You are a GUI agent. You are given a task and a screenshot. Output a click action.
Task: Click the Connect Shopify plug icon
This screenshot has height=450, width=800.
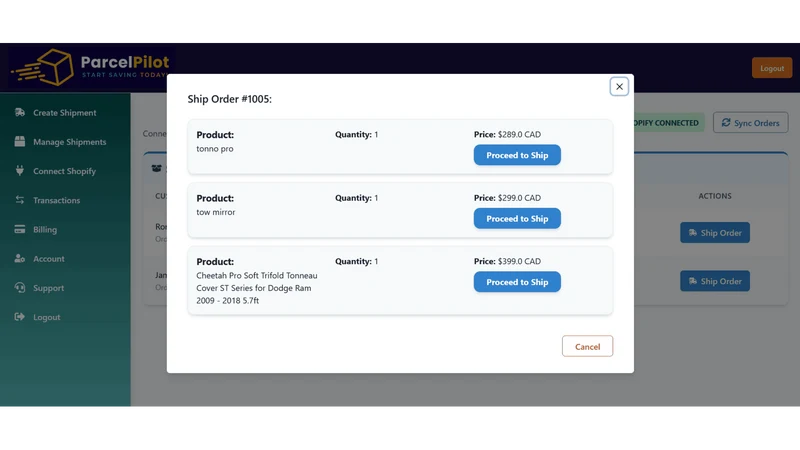[20, 170]
